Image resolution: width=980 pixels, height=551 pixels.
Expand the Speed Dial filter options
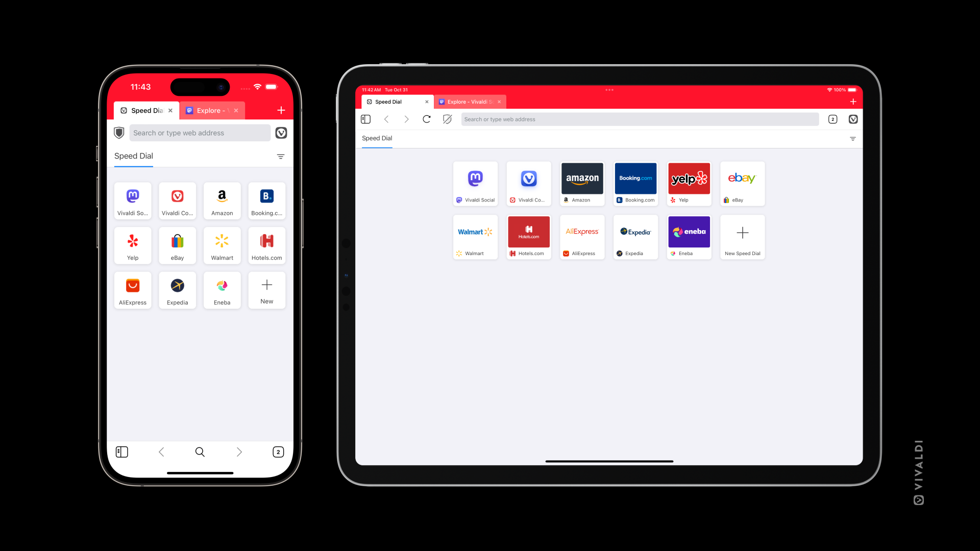click(x=853, y=139)
